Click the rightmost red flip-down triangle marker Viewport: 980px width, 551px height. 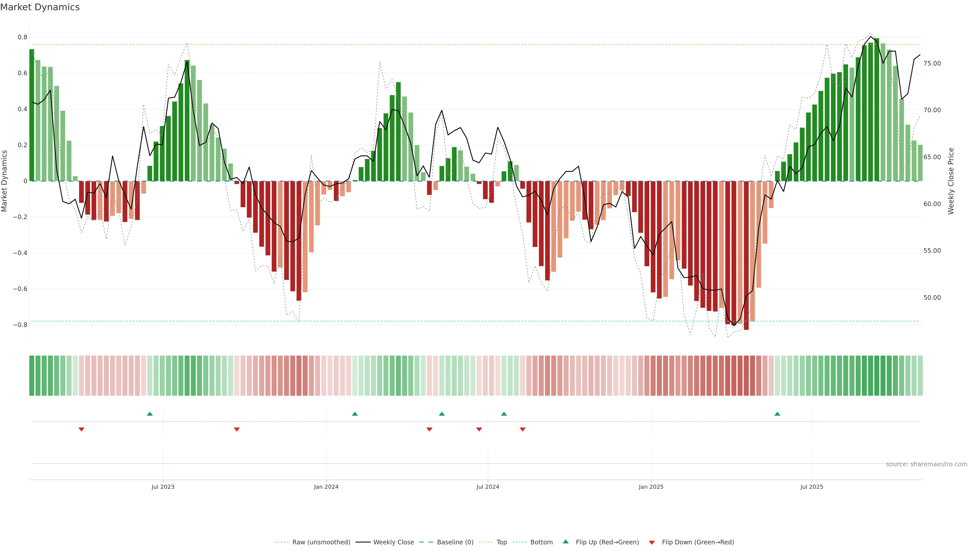[x=523, y=429]
